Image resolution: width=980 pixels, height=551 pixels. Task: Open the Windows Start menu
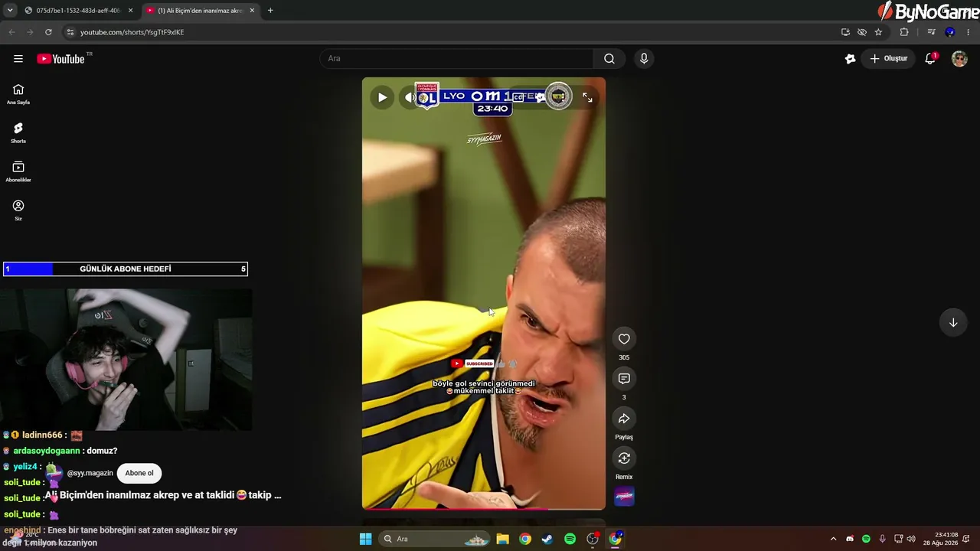coord(365,539)
